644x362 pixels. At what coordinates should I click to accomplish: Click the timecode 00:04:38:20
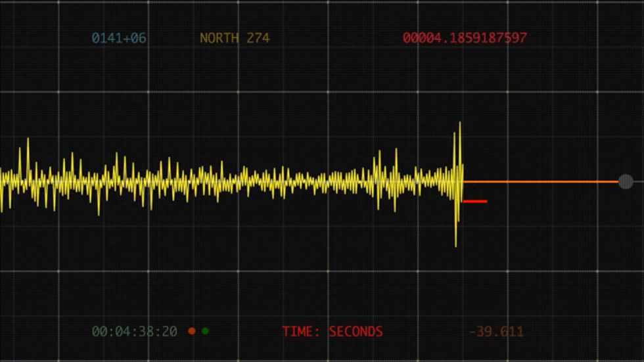pyautogui.click(x=134, y=331)
